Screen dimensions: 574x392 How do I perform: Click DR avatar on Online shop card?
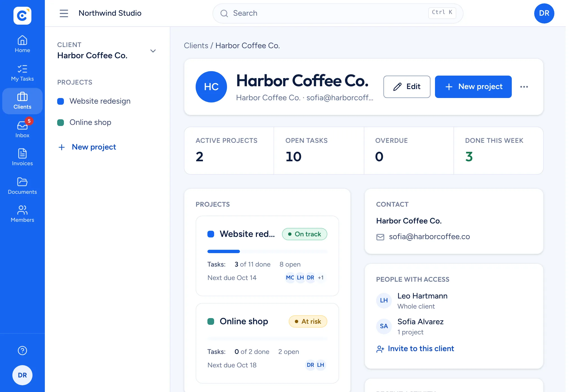[310, 365]
